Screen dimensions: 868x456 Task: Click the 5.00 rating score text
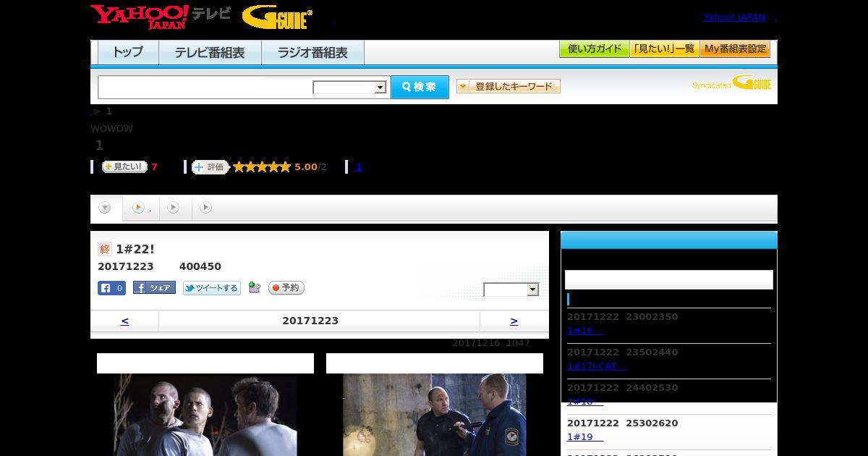[x=306, y=167]
